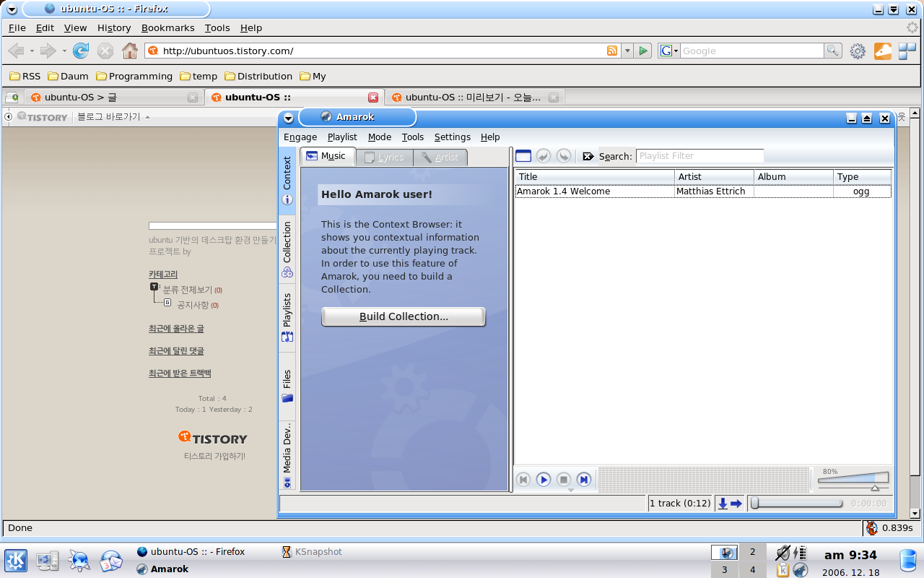The image size is (924, 578).
Task: Open Daum bookmarks folder
Action: (x=68, y=76)
